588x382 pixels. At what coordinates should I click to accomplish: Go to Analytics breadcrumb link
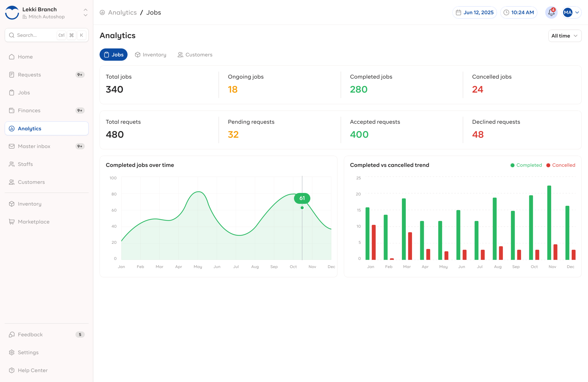(x=122, y=13)
